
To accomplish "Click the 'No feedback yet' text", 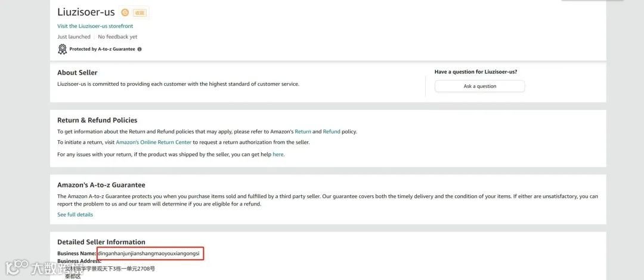I will pyautogui.click(x=117, y=36).
